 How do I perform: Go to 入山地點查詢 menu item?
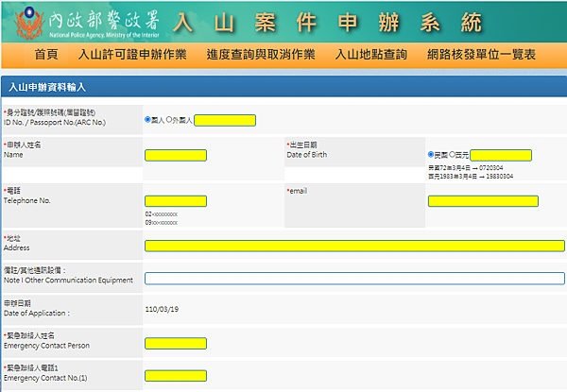click(x=371, y=55)
